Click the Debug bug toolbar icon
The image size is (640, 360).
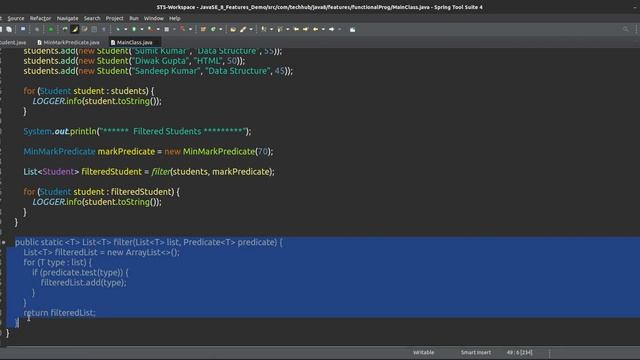pos(118,29)
